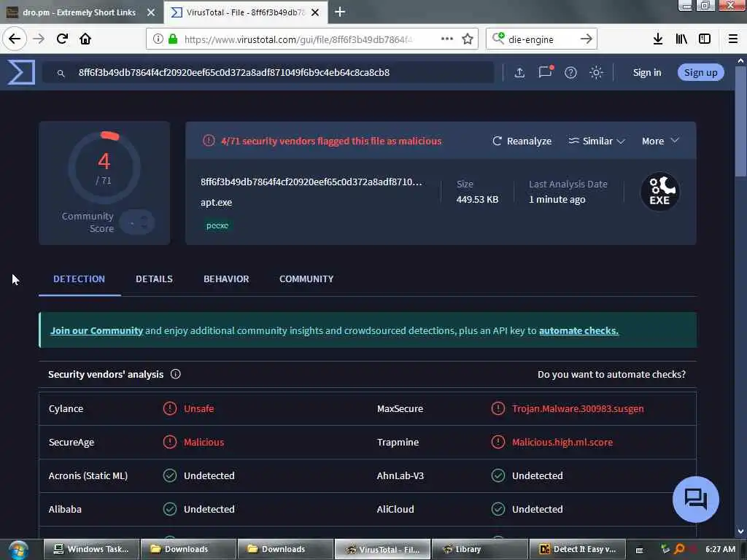The width and height of the screenshot is (747, 560).
Task: Click the taskbar clock showing 6:27 AM
Action: [720, 549]
